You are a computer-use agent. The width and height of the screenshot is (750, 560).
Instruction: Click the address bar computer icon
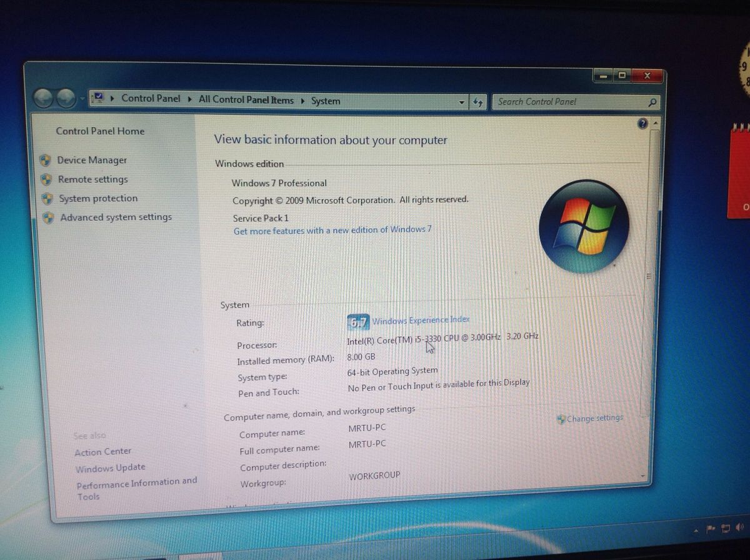[98, 97]
